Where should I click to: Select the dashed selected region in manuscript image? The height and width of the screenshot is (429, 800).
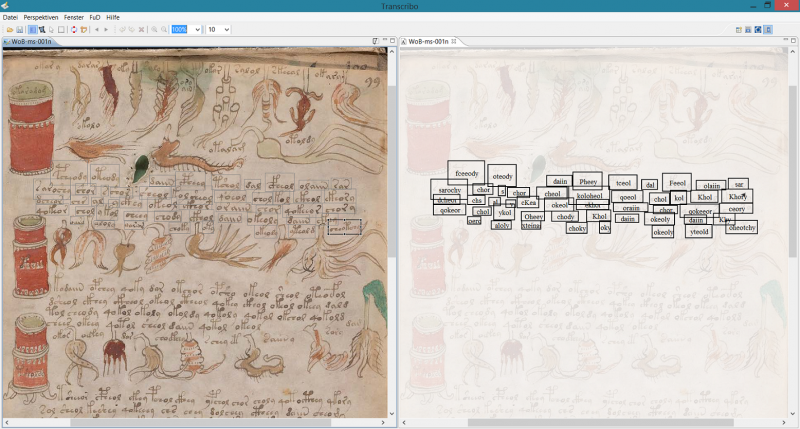[x=345, y=227]
